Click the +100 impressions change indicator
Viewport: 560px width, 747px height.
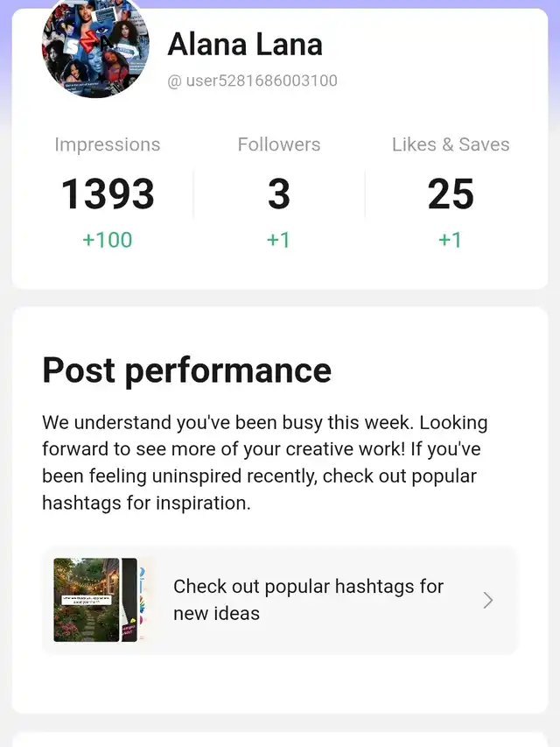[108, 240]
